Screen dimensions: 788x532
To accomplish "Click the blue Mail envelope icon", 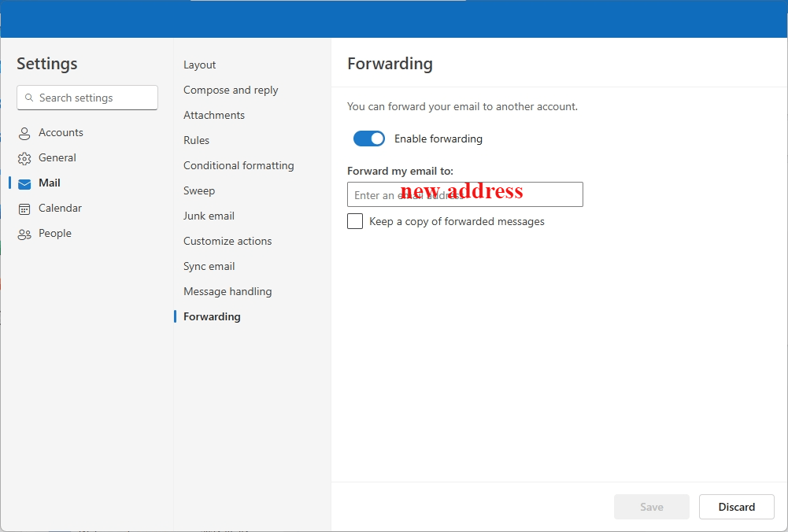I will [24, 183].
